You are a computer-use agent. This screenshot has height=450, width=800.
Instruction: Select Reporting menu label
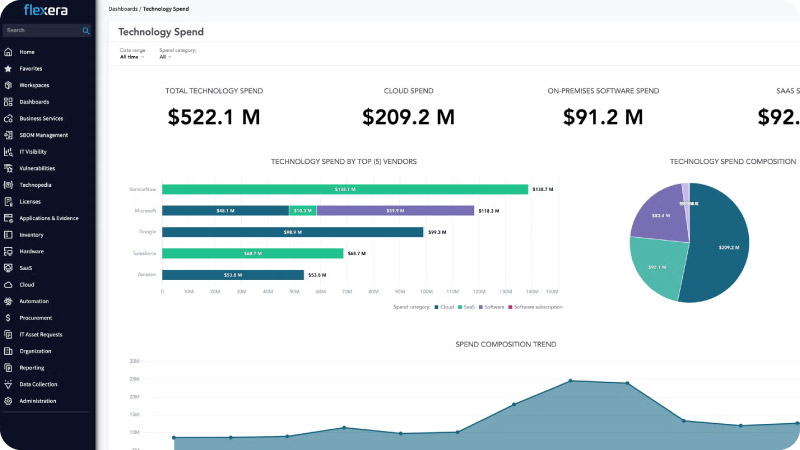coord(32,368)
